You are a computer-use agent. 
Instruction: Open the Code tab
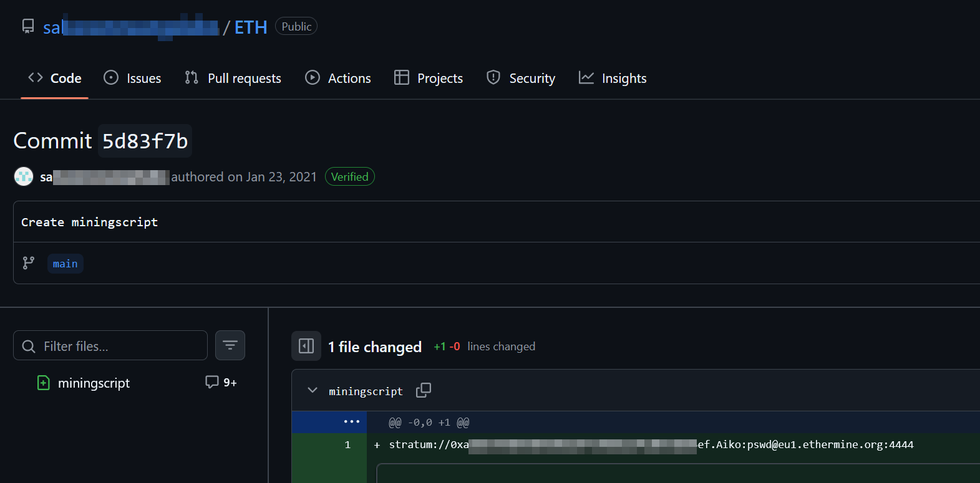(55, 78)
